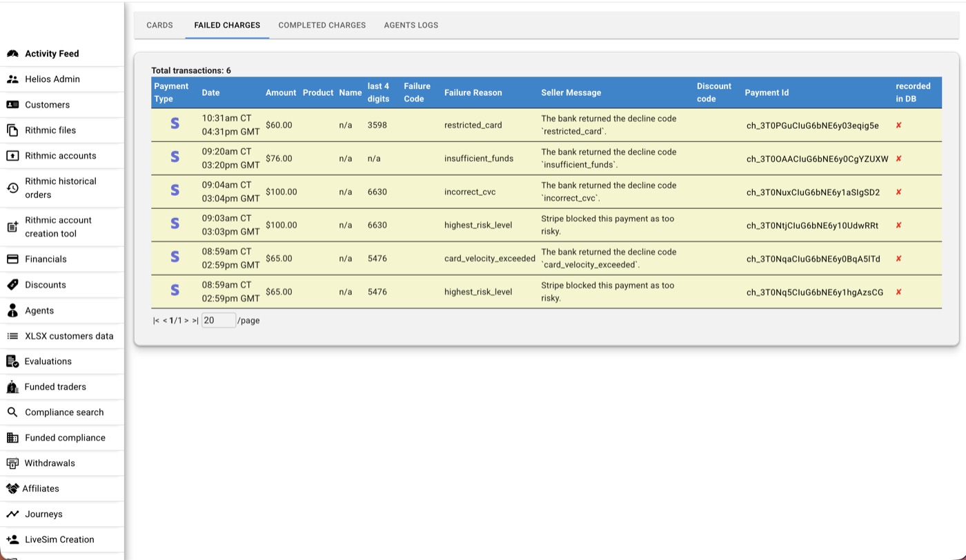Click the Financials credit card icon
Viewport: 966px width, 560px height.
pos(12,259)
